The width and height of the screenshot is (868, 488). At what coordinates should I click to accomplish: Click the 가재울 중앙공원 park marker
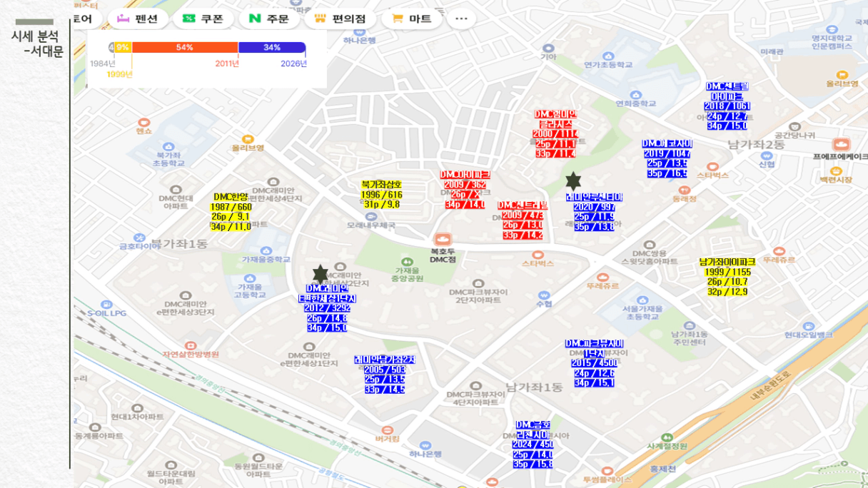click(407, 262)
